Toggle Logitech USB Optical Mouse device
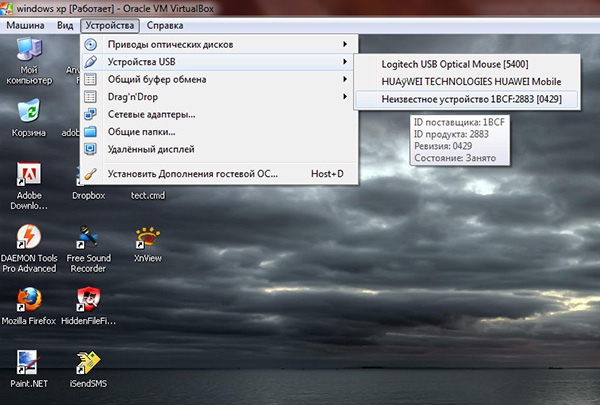The width and height of the screenshot is (600, 405). tap(454, 64)
